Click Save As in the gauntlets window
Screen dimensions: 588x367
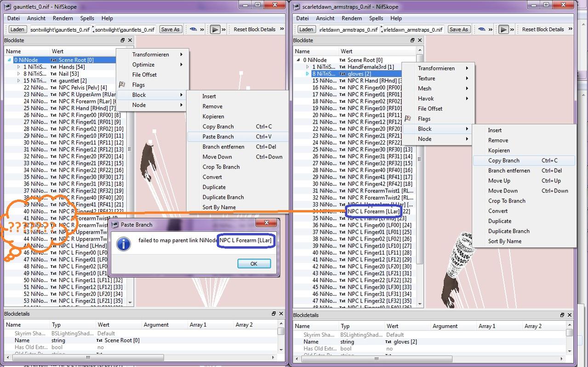coord(171,29)
